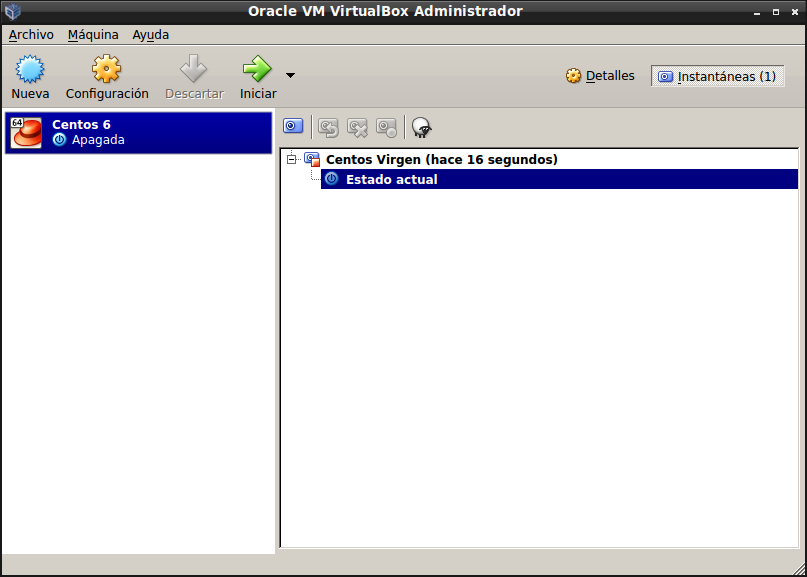Open Configuración with the gear icon
Viewport: 807px width, 577px height.
tap(107, 70)
